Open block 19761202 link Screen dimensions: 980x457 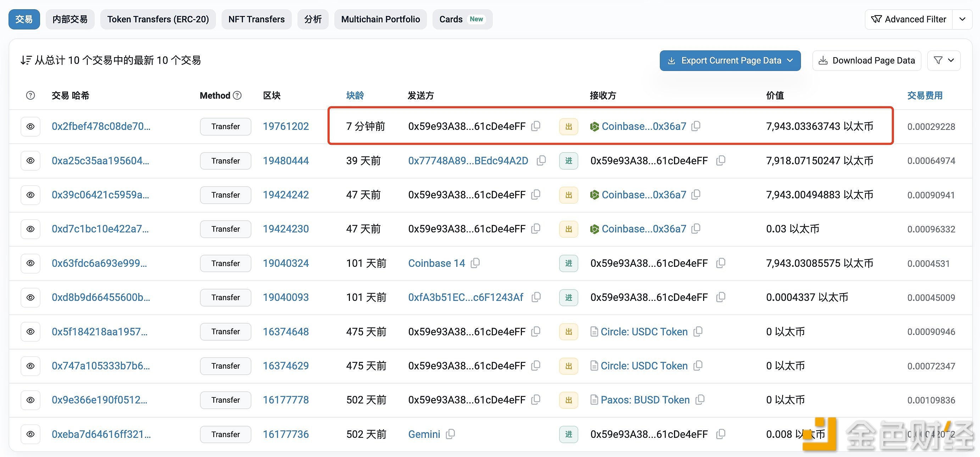pyautogui.click(x=286, y=126)
